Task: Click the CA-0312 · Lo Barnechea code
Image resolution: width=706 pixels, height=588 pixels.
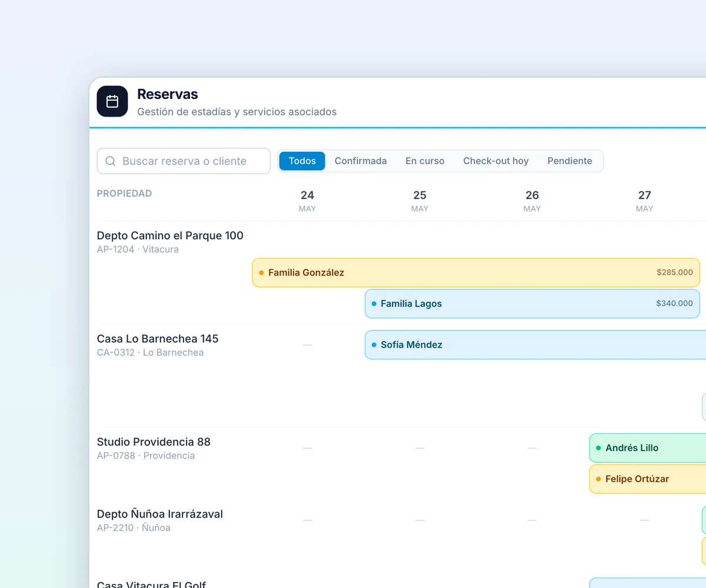Action: (150, 353)
